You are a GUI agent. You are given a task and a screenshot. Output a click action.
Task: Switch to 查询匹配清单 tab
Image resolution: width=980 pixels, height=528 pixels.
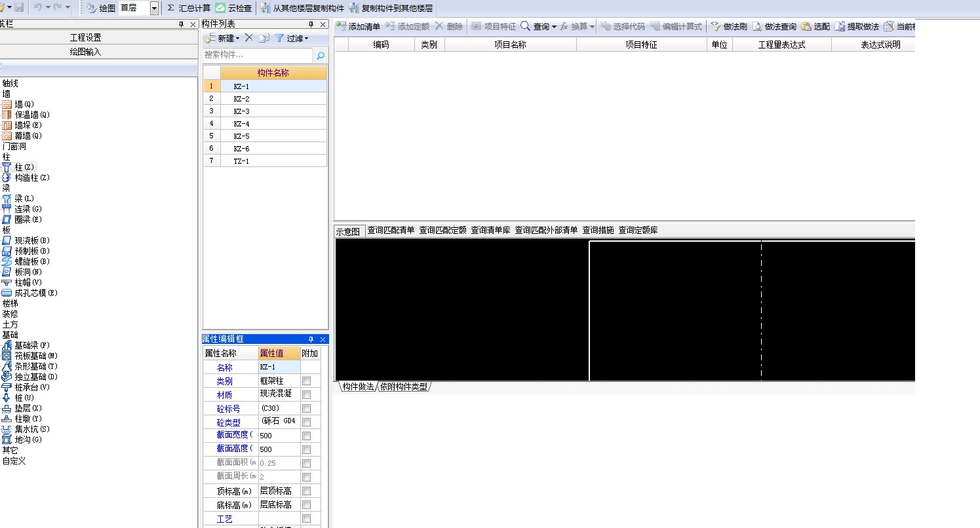click(x=391, y=230)
